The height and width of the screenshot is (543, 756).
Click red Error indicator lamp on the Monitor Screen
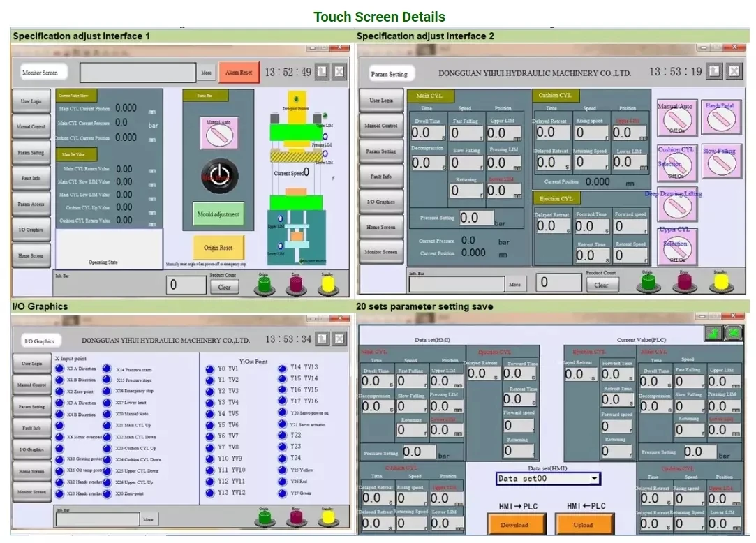click(295, 284)
